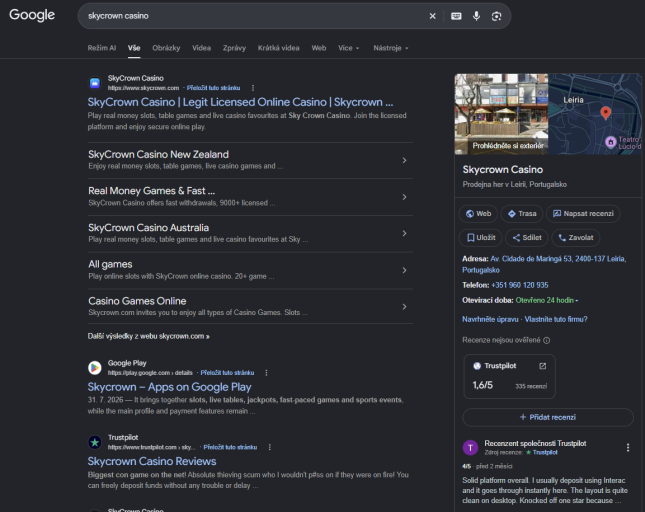The height and width of the screenshot is (512, 645).
Task: Open the Nástroje dropdown
Action: [x=391, y=48]
